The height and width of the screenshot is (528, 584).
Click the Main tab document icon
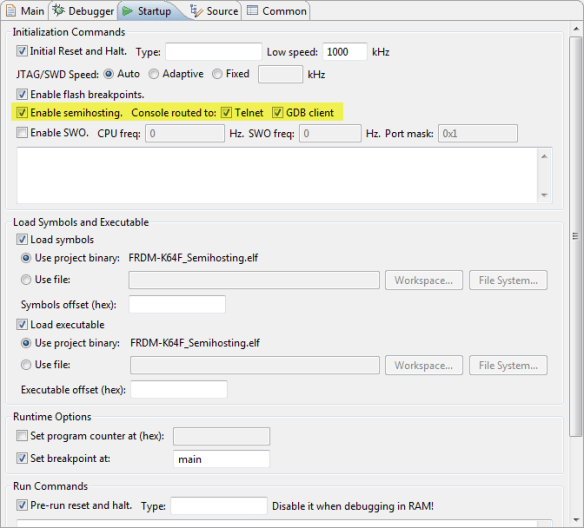[x=11, y=11]
